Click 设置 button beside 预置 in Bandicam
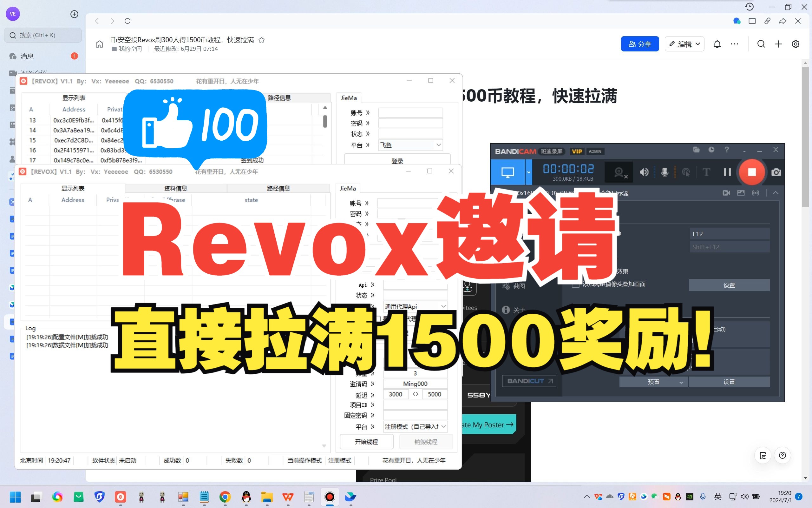The width and height of the screenshot is (812, 508). pyautogui.click(x=729, y=382)
